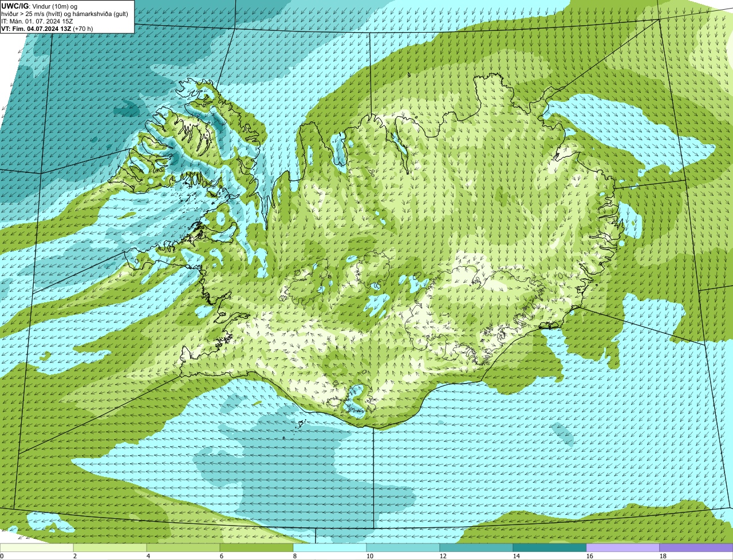Click the 10–12 m/s turquoise legend swatch

pos(403,548)
